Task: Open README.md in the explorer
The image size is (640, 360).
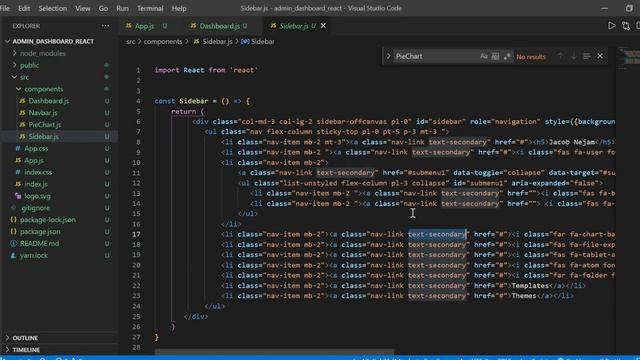Action: [39, 243]
